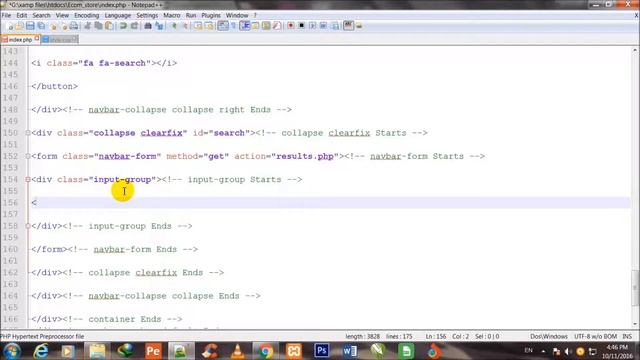
Task: Click the Replace toolbar icon
Action: 159,26
